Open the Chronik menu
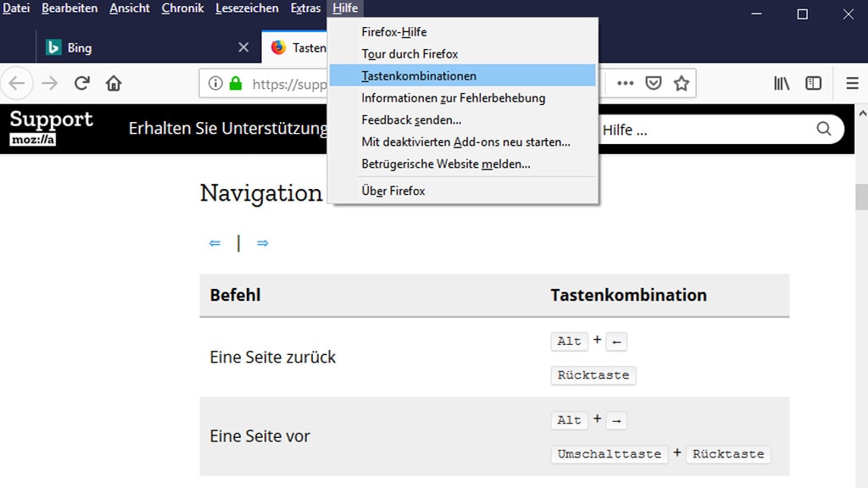This screenshot has height=488, width=868. (183, 8)
